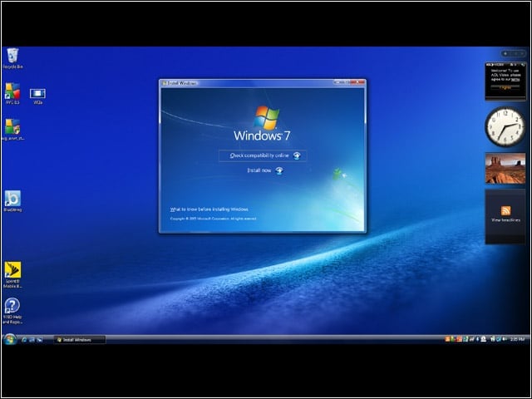
Task: Click the Bluetooth tray icon
Action: pyautogui.click(x=478, y=339)
